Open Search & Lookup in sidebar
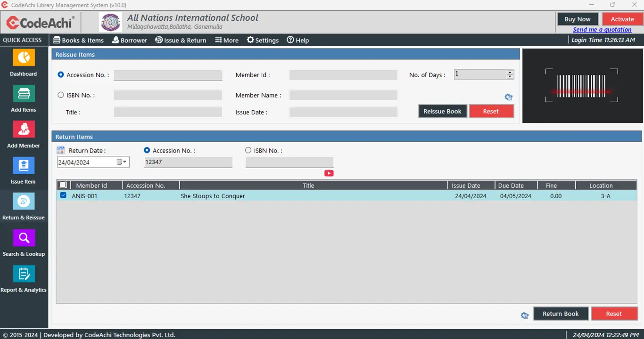The image size is (644, 339). 24,238
